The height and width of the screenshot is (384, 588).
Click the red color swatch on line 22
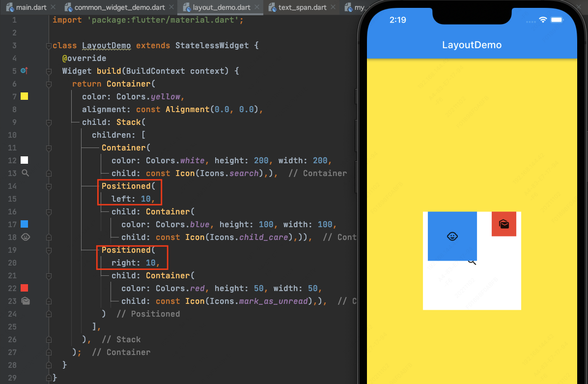coord(25,288)
